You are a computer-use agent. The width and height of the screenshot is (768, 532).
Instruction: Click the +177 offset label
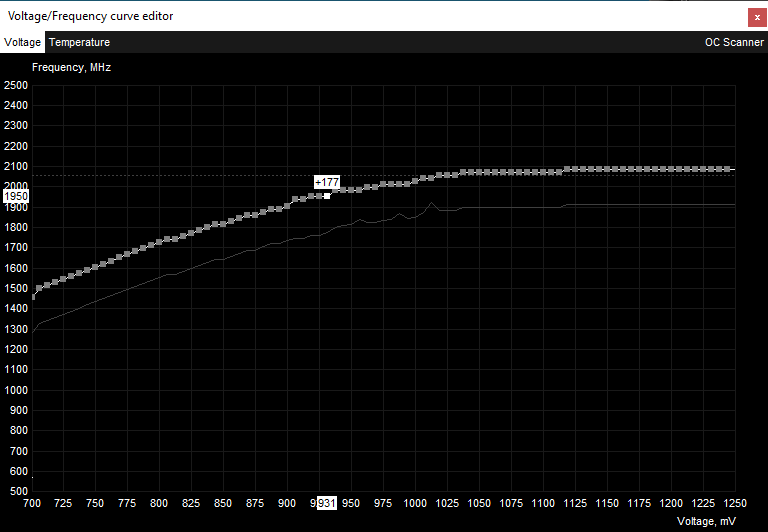(x=327, y=182)
